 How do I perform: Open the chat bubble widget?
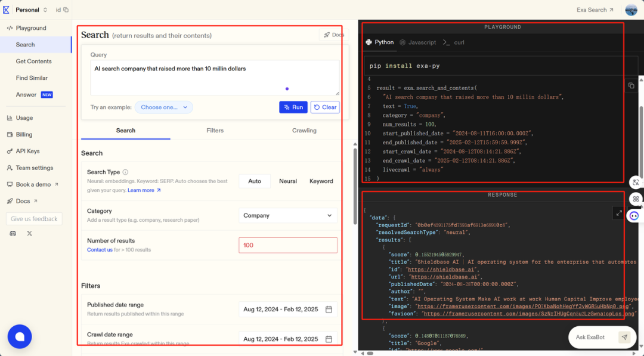[x=19, y=337]
